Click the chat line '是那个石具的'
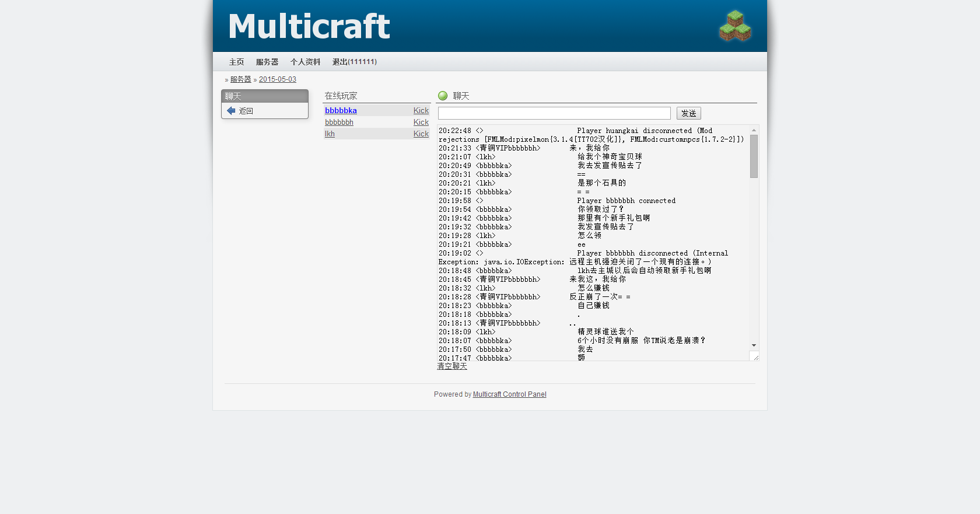The width and height of the screenshot is (980, 514). (x=601, y=183)
